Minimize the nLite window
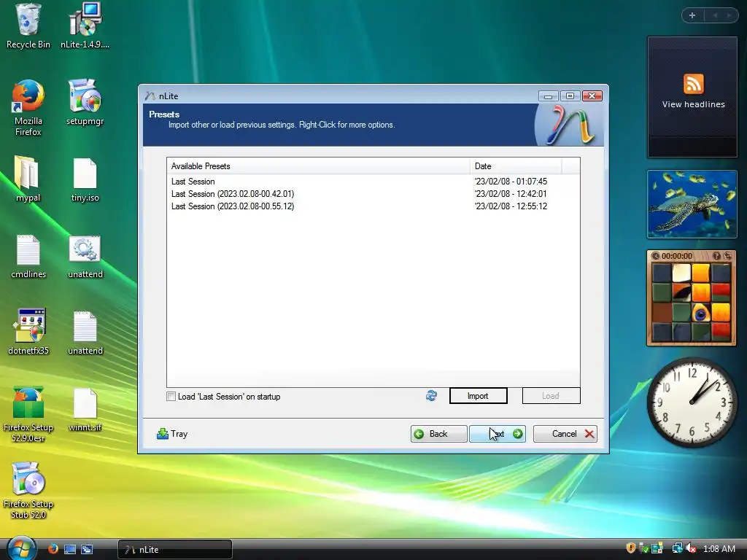 pos(549,96)
